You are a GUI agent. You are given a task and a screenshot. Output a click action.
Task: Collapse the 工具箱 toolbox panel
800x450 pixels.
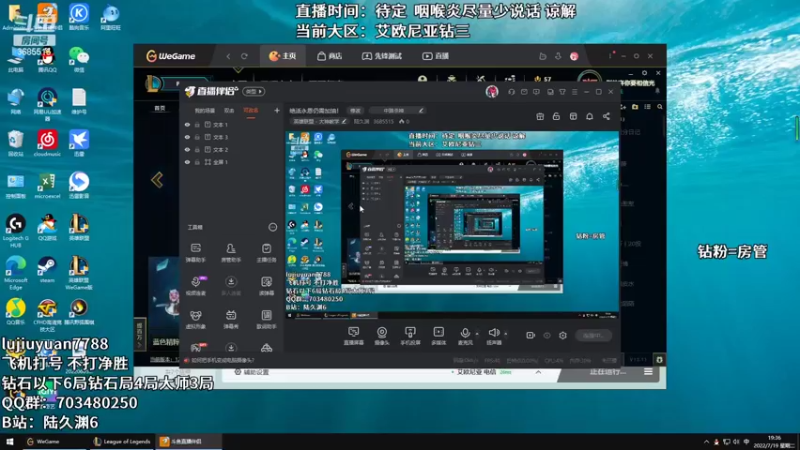272,227
